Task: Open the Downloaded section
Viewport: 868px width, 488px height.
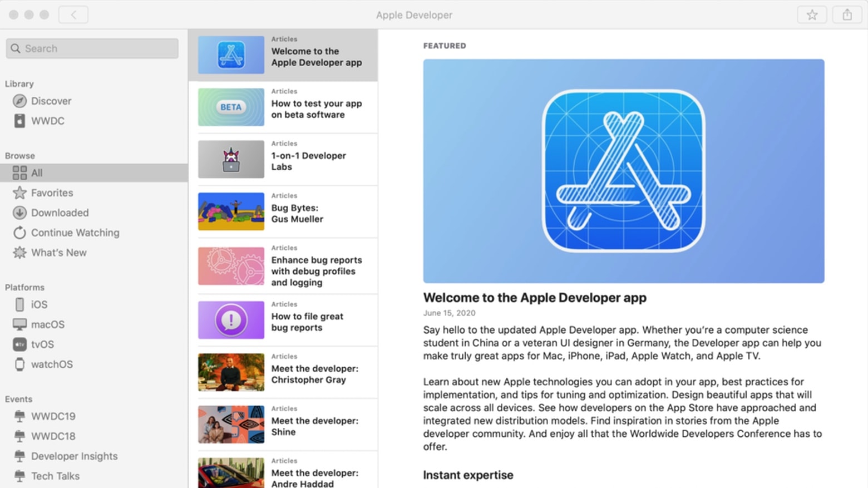Action: [60, 213]
